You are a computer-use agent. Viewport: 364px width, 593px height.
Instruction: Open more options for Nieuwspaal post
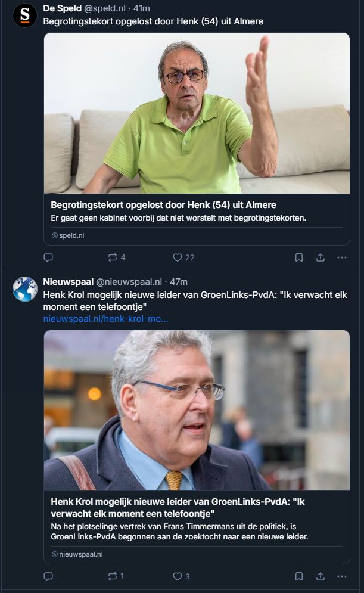[342, 576]
